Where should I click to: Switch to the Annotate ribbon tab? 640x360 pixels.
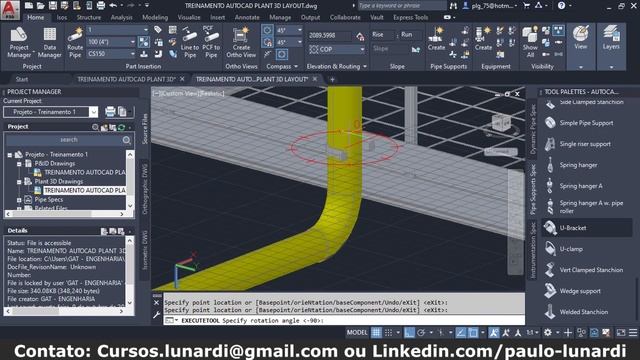click(247, 18)
